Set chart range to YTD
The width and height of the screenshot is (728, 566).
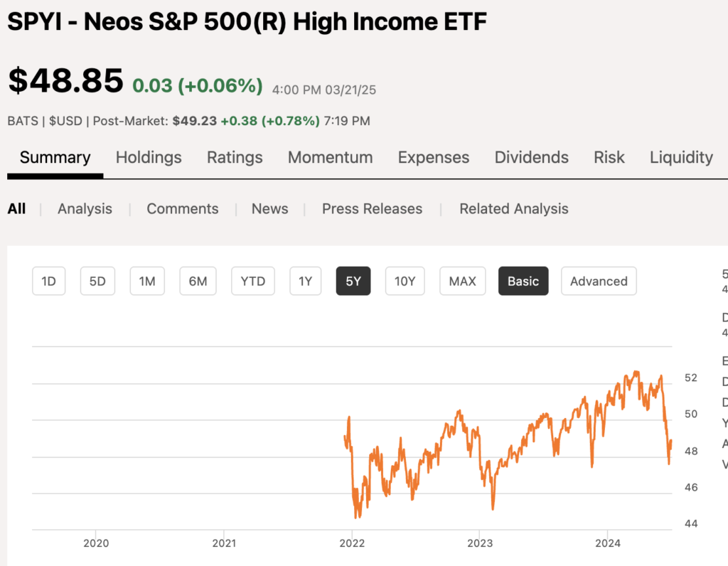tap(253, 281)
